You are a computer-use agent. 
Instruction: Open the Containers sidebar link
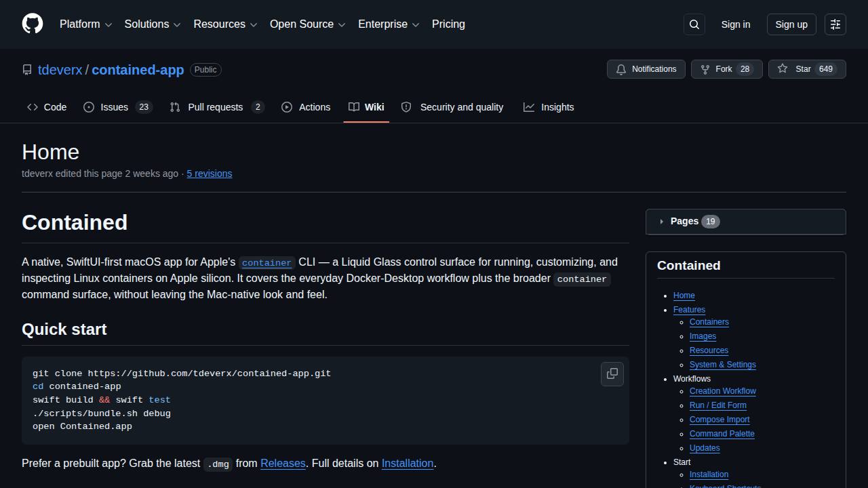click(x=709, y=322)
